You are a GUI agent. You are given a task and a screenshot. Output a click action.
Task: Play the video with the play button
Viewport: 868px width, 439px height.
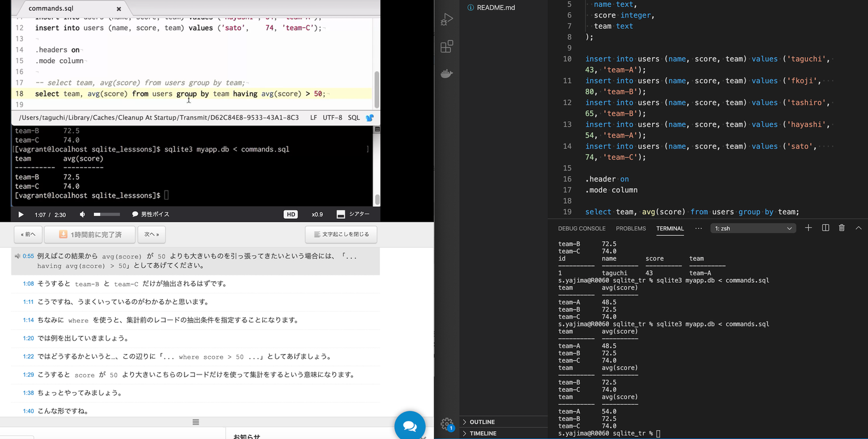[x=21, y=215]
